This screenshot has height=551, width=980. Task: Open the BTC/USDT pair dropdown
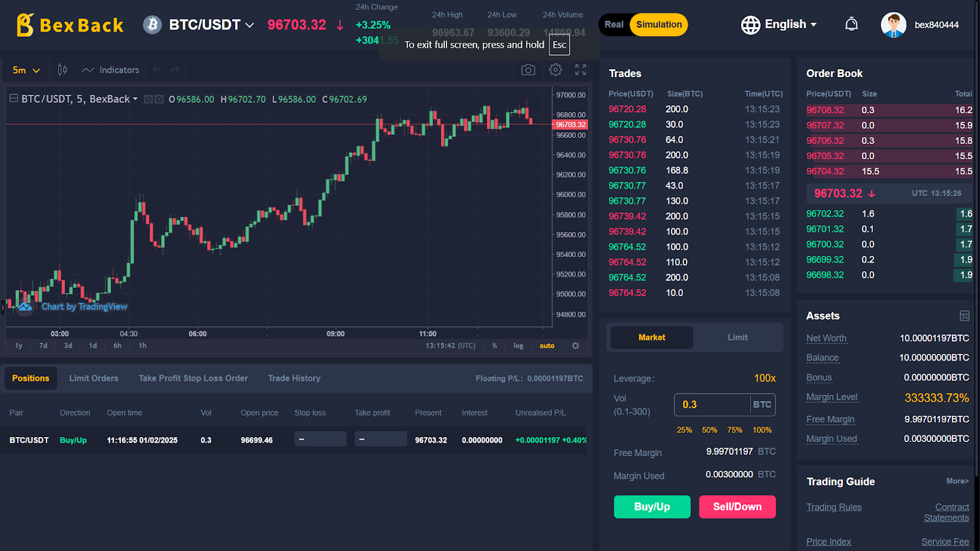(x=211, y=25)
